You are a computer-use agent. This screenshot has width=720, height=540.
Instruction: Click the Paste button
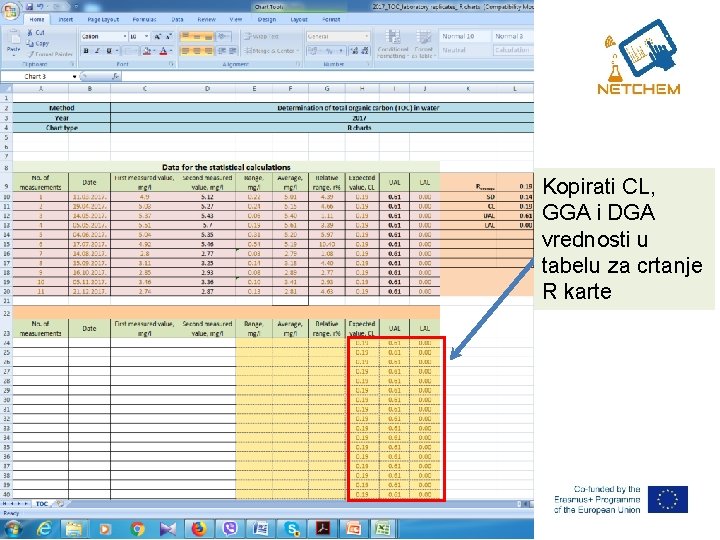(13, 41)
